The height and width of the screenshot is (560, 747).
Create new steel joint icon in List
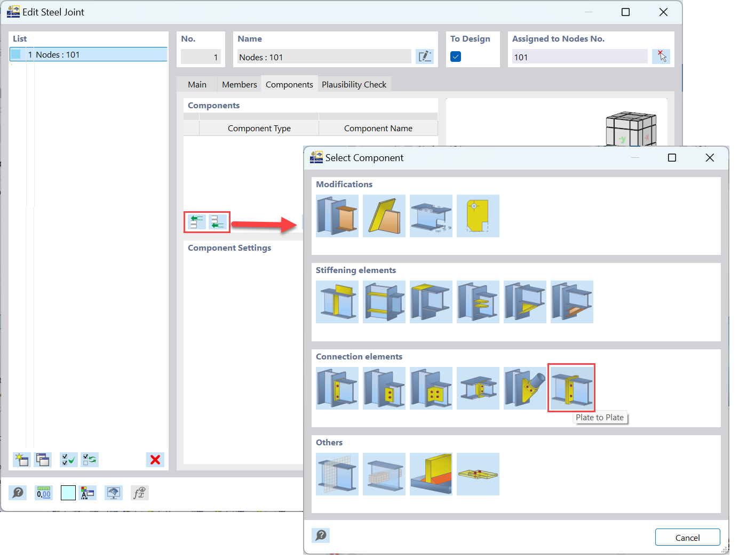tap(21, 460)
